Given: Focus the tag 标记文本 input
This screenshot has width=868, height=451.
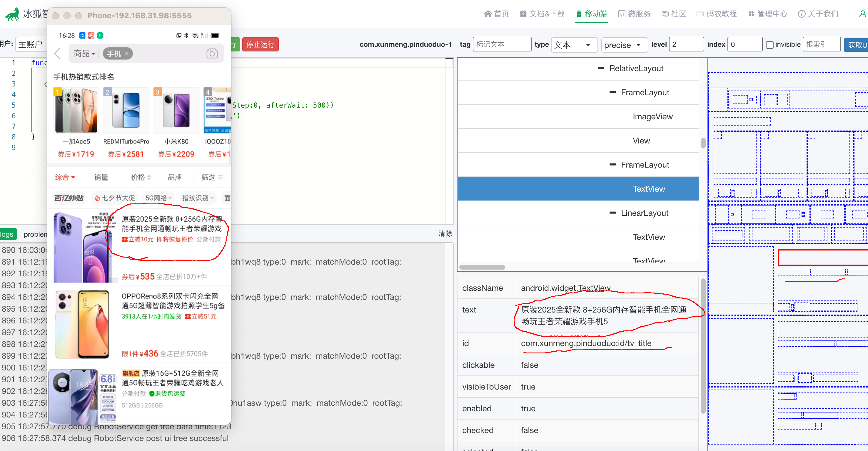Looking at the screenshot, I should tap(502, 44).
